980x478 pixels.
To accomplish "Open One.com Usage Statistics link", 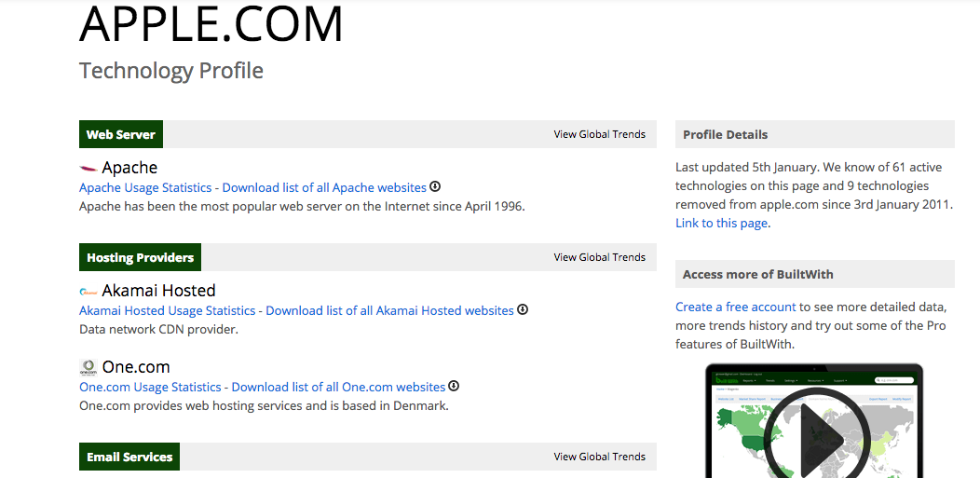I will tap(150, 387).
